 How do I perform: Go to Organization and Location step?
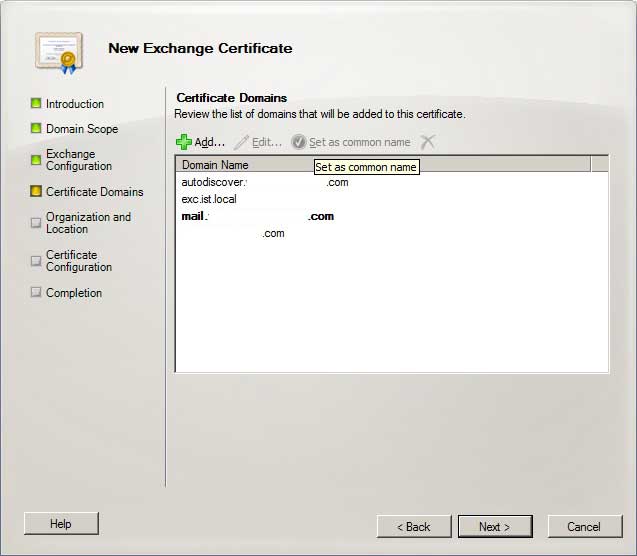pos(88,223)
